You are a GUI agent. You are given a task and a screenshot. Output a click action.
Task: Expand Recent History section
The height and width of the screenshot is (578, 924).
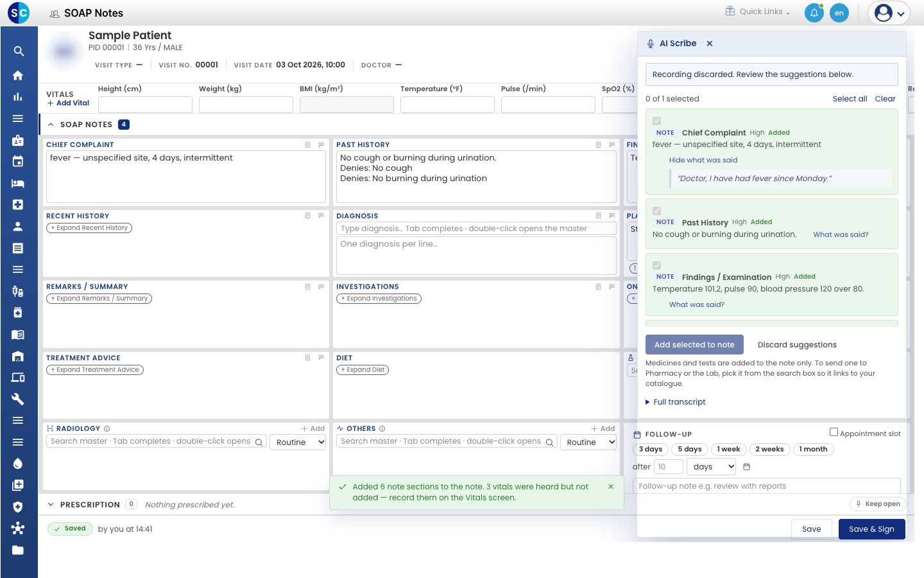[x=89, y=228]
